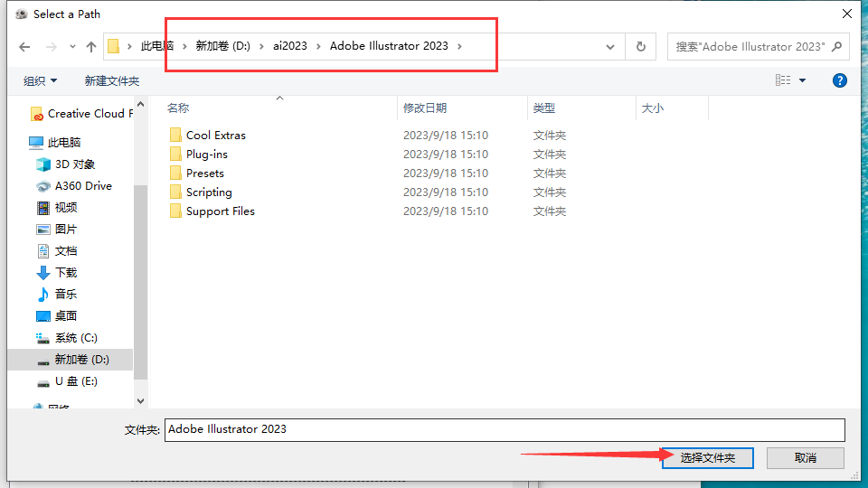This screenshot has height=488, width=868.
Task: Select 新加卷 (D:) breadcrumb segment
Action: point(222,46)
